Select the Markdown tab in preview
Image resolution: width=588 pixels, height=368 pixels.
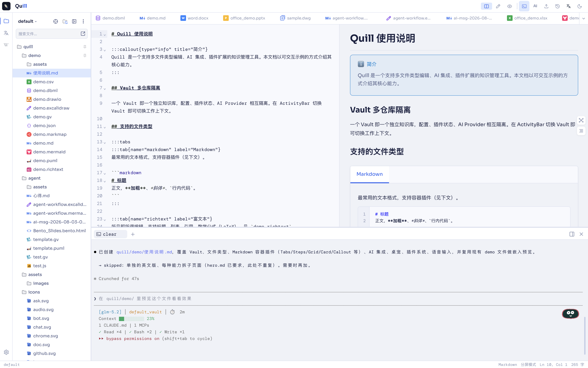tap(370, 174)
